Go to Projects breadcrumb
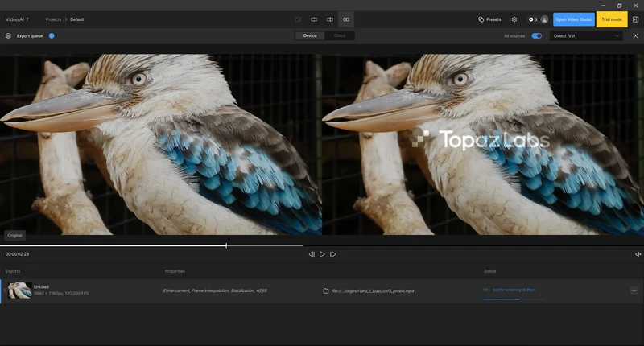The height and width of the screenshot is (346, 644). coord(53,19)
